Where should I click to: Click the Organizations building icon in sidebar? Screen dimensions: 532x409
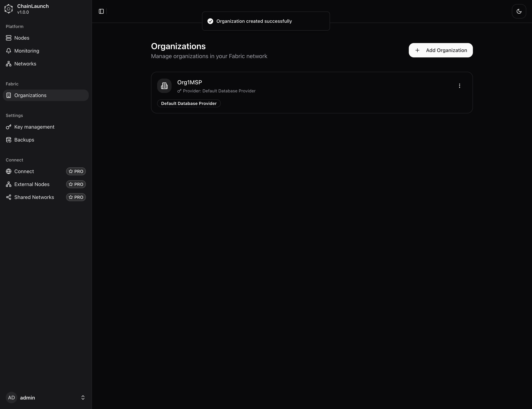(9, 95)
